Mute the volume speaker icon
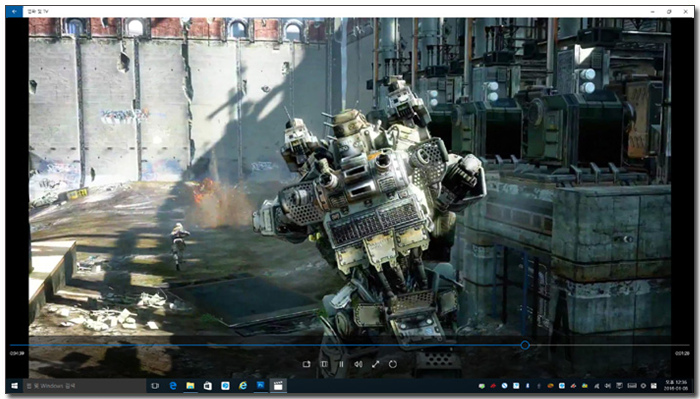The width and height of the screenshot is (700, 399). 358,364
